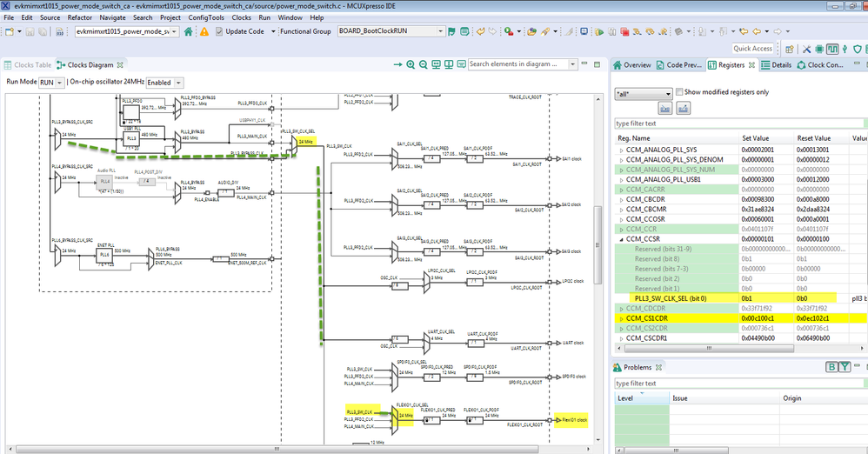Expand the CCM_CBCDR register entry
The width and height of the screenshot is (868, 454).
(x=620, y=198)
